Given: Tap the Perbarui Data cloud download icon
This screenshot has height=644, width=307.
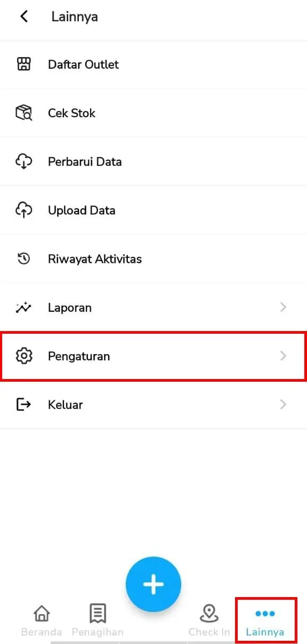Looking at the screenshot, I should point(23,162).
